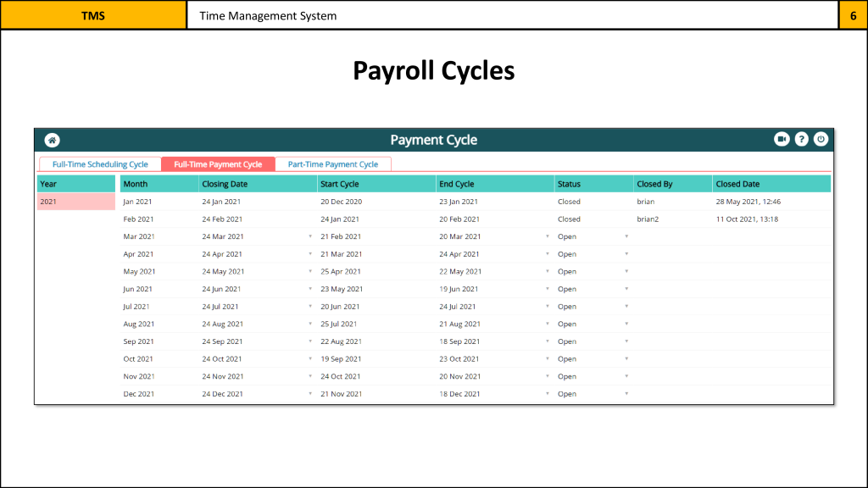Select the Full-Time Payment Cycle tab
Image resolution: width=868 pixels, height=488 pixels.
tap(218, 164)
